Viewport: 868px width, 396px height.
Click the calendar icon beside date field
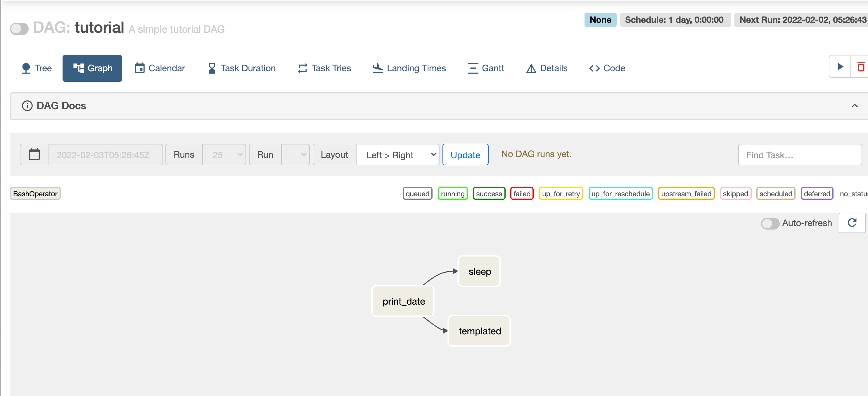pos(34,154)
